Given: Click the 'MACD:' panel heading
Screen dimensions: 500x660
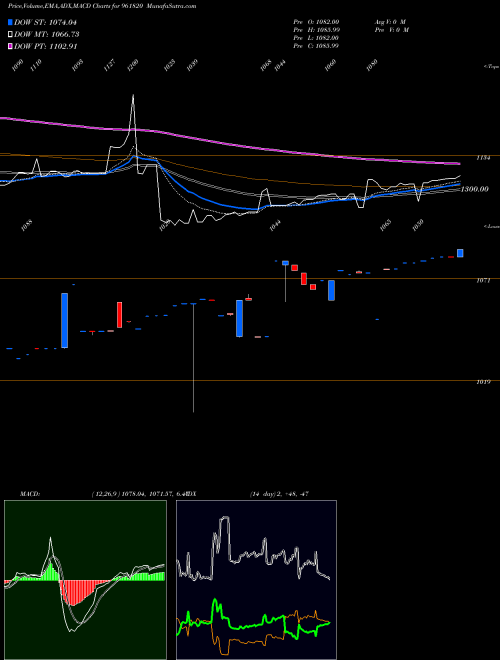Looking at the screenshot, I should (30, 494).
